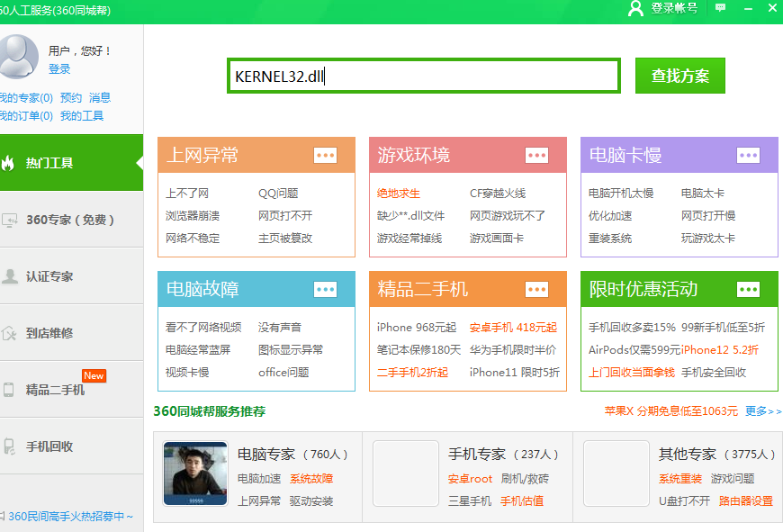Click the KERNEL32.dll search input field

[x=424, y=76]
